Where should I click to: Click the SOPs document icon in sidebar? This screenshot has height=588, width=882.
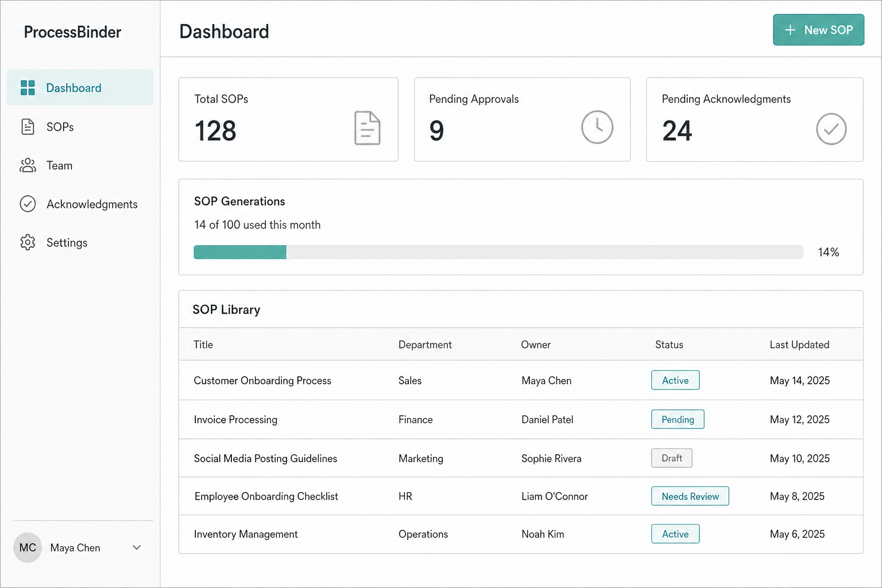tap(28, 126)
